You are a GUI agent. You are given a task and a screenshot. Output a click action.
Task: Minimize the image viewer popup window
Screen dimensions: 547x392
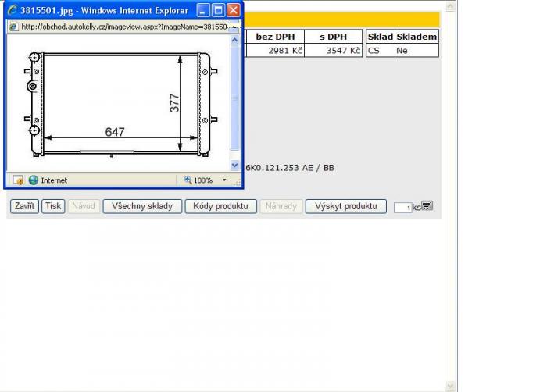point(203,11)
